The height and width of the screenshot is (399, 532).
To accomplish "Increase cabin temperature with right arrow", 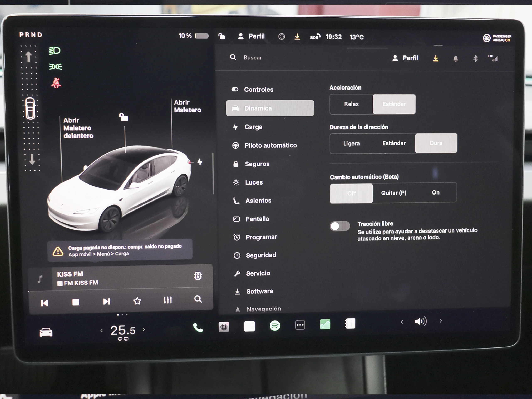I will click(144, 330).
